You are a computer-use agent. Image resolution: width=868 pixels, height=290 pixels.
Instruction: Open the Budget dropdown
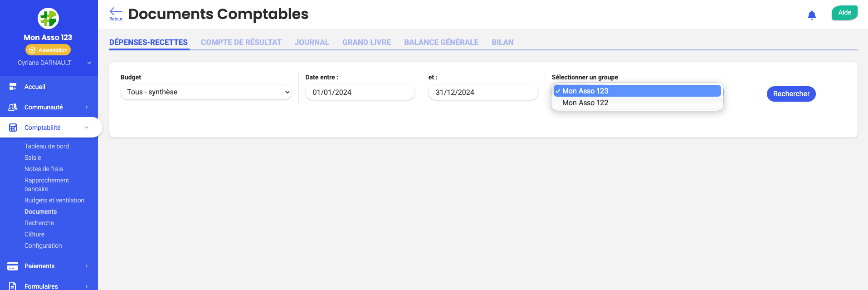click(206, 92)
